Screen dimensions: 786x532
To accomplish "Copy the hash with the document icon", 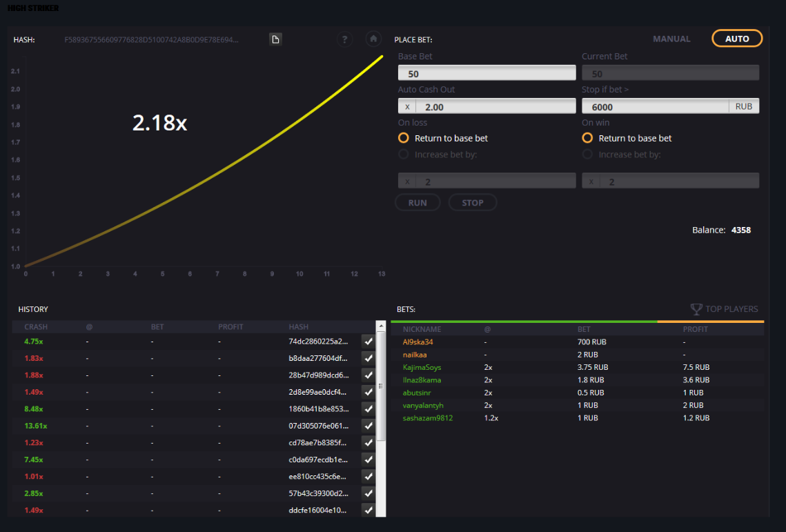I will 275,39.
